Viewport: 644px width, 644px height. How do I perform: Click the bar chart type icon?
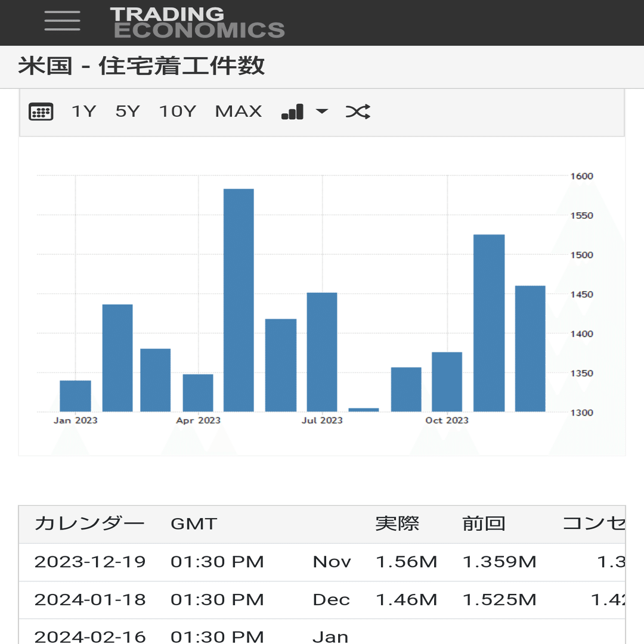(292, 112)
